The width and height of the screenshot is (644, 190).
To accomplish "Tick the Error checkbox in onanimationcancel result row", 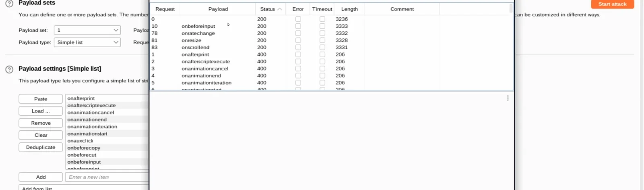I will click(298, 69).
